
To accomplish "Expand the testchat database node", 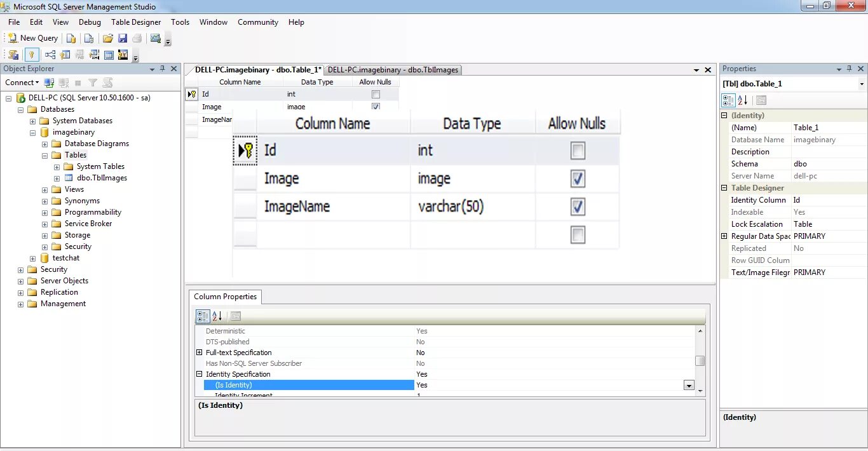I will (32, 258).
